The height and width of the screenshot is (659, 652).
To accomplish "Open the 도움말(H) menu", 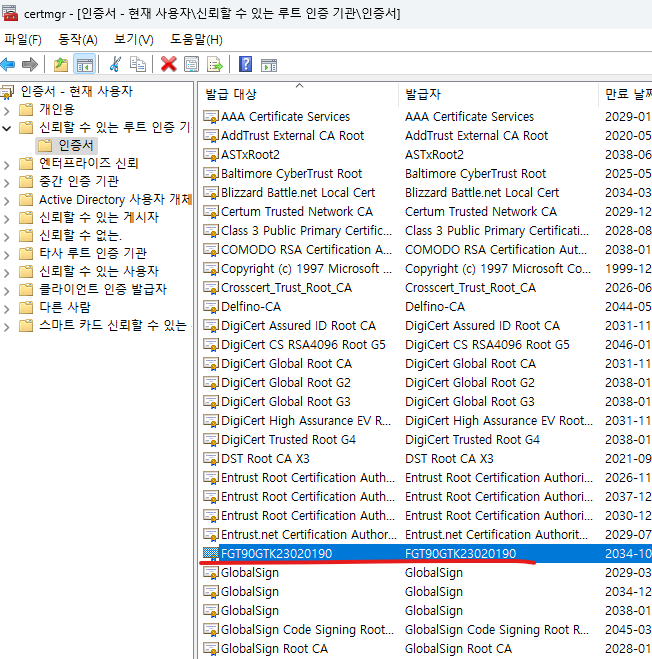I will [x=196, y=40].
